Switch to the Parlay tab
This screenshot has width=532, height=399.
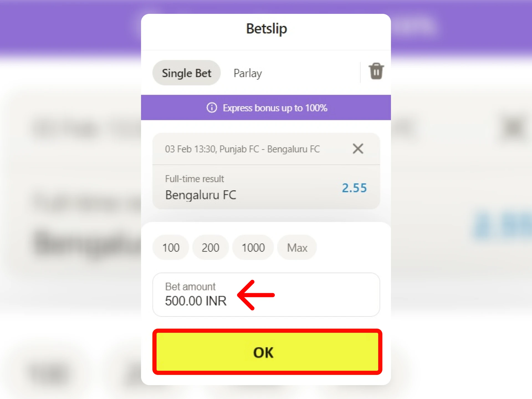247,73
